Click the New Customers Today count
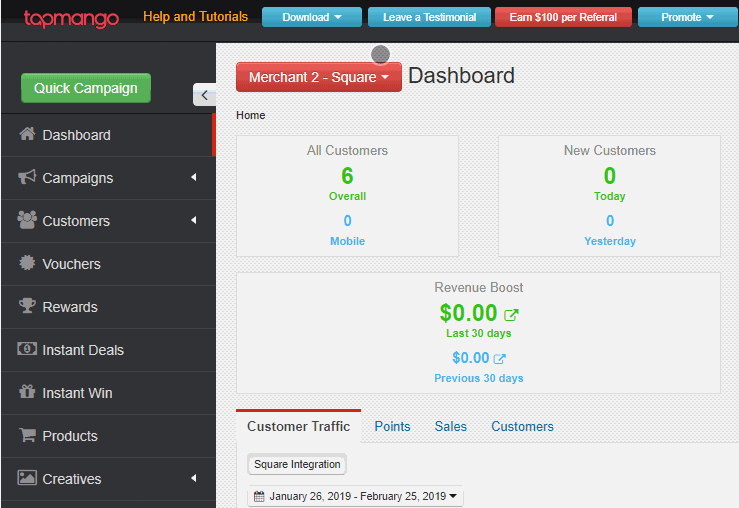Viewport: 739px width, 508px height. click(x=609, y=176)
